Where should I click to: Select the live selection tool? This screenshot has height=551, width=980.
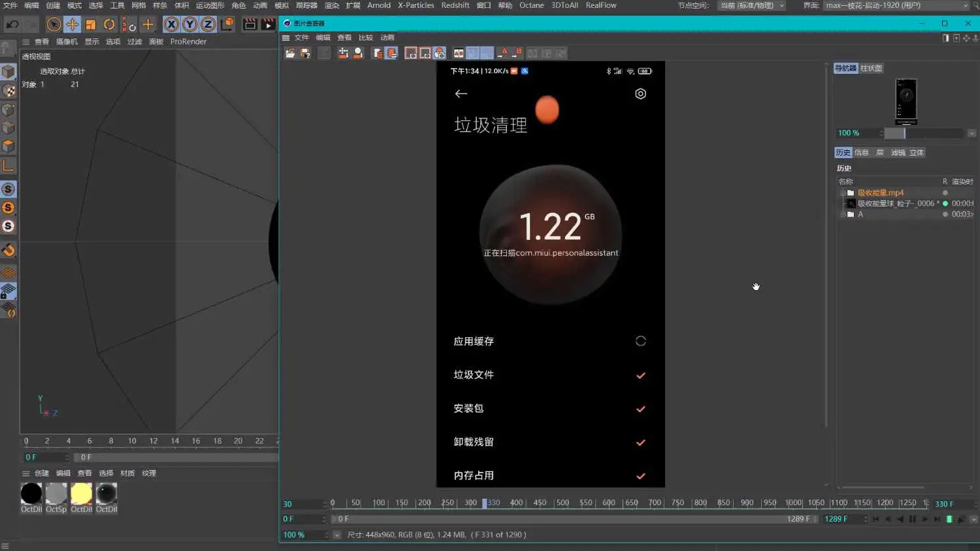pyautogui.click(x=54, y=25)
